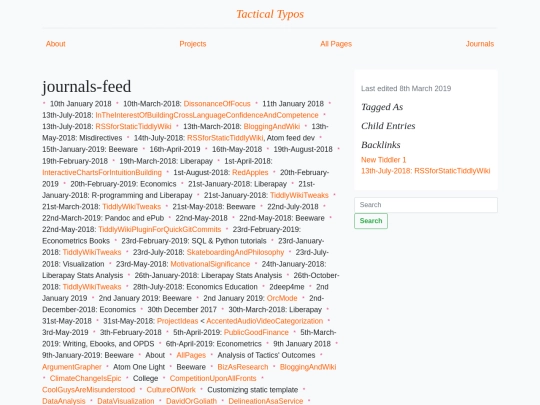Open the DissonanceOfFocus link
This screenshot has width=540, height=405.
(x=217, y=104)
